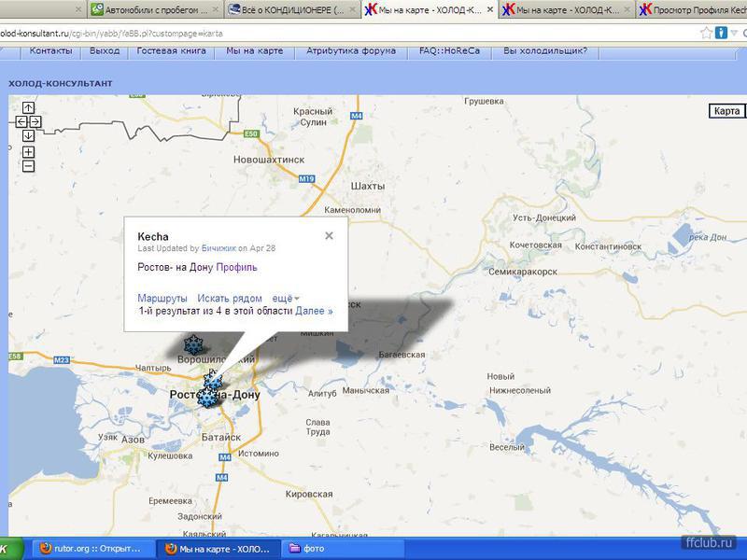Open Атрибутика форума menu item
The width and height of the screenshot is (747, 560).
(351, 51)
